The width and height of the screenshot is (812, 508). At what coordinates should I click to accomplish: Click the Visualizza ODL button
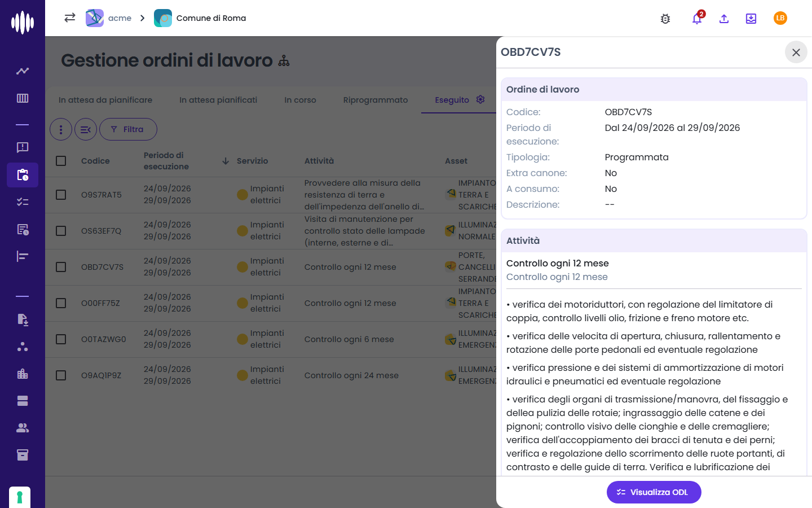point(654,492)
